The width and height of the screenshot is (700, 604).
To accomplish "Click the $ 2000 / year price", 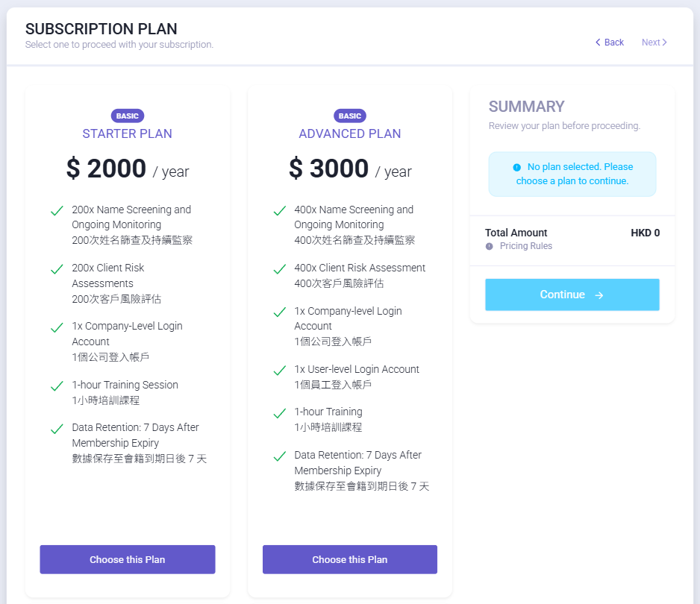I will (x=127, y=169).
